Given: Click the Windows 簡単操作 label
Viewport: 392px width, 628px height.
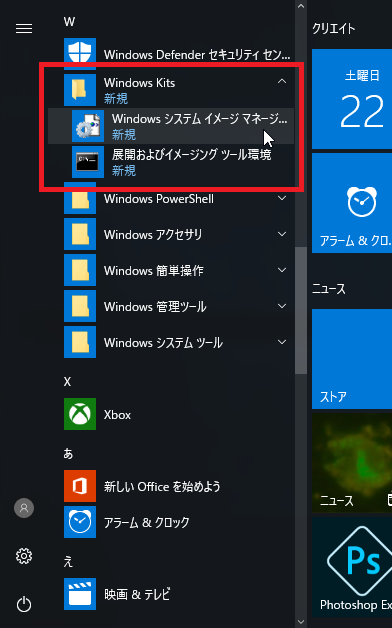Looking at the screenshot, I should coord(154,271).
